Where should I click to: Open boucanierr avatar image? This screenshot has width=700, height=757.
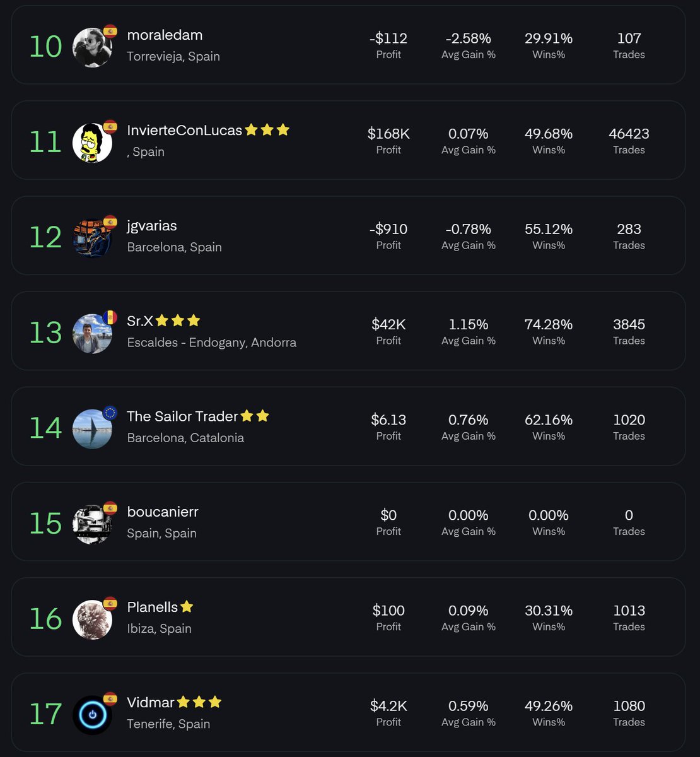(93, 524)
